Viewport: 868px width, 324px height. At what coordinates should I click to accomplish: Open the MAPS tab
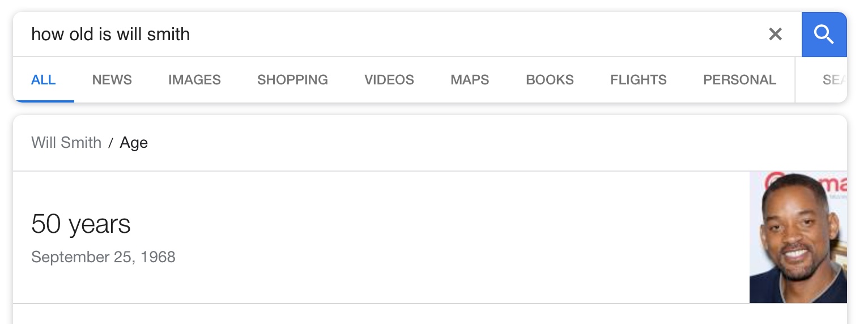click(470, 80)
